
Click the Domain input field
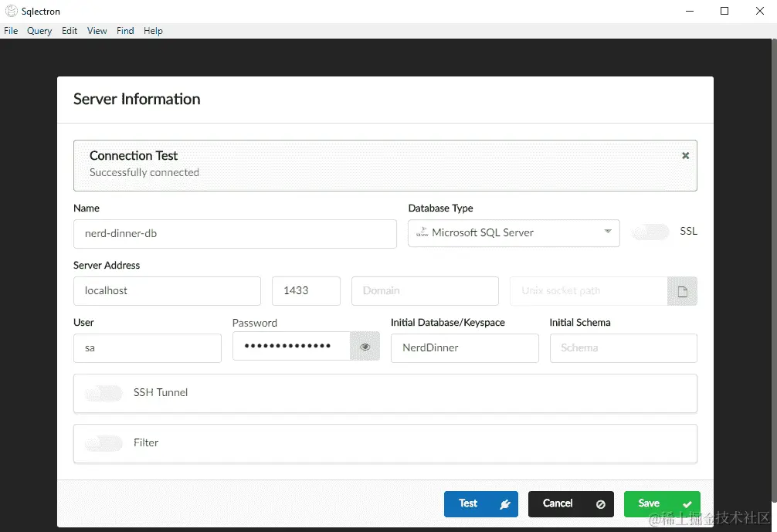tap(425, 291)
